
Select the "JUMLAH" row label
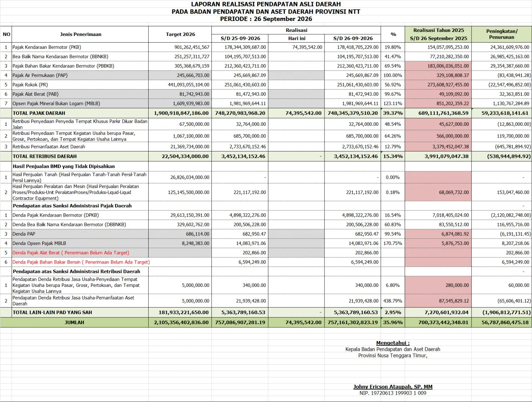click(x=74, y=322)
